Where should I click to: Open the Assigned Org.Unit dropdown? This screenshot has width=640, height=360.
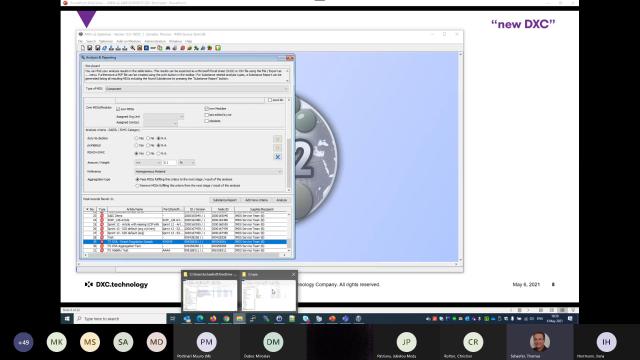coord(163,117)
